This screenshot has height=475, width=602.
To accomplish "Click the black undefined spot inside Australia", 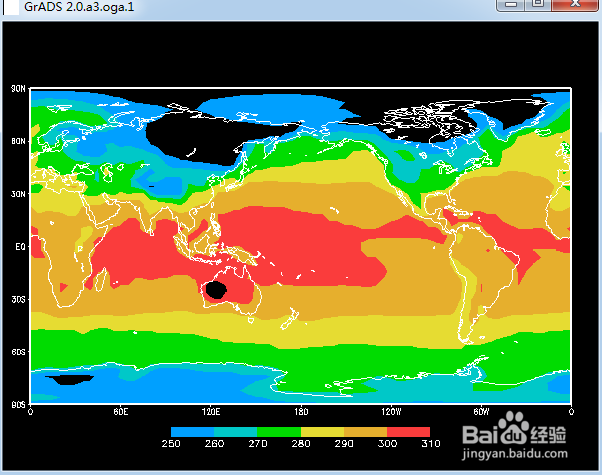I will coord(216,290).
